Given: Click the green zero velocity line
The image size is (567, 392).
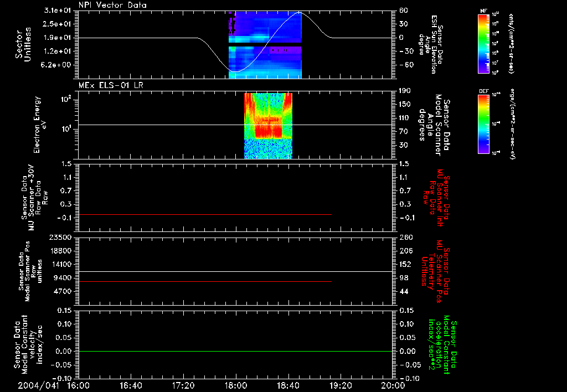Looking at the screenshot, I should [235, 351].
